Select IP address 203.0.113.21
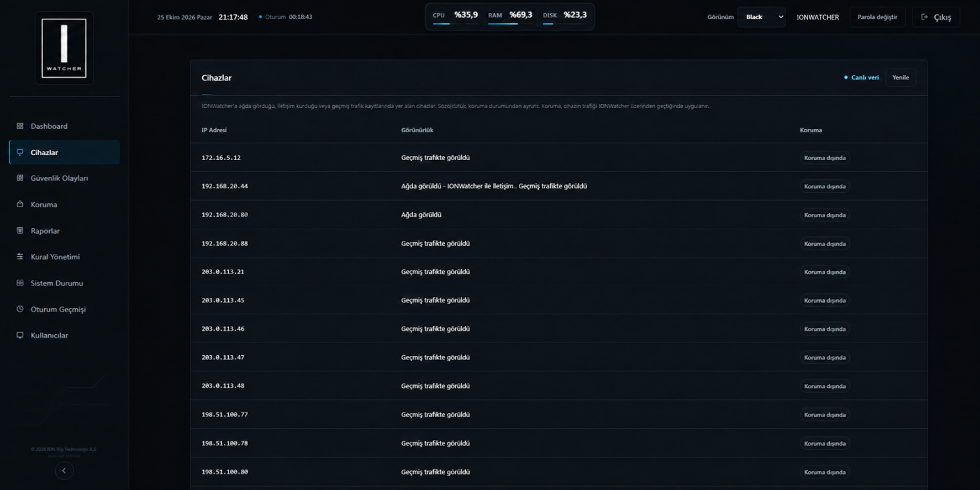980x490 pixels. (x=223, y=272)
